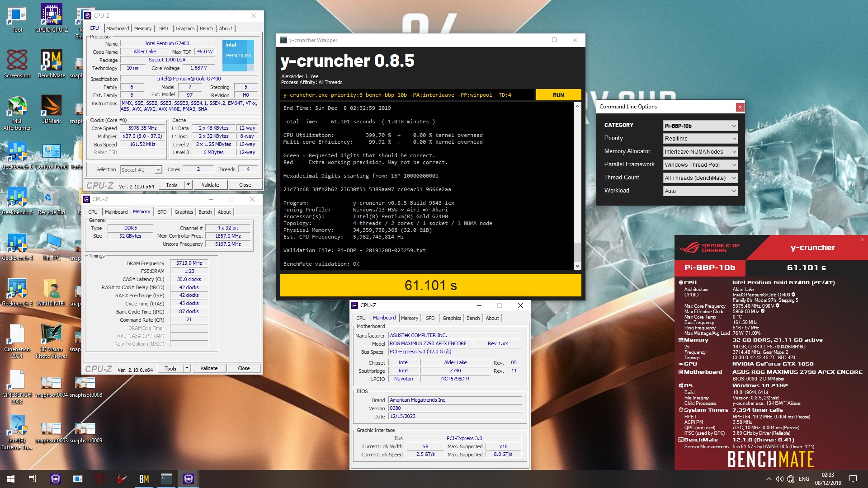This screenshot has width=868, height=488.
Task: Expand the Thread Count dropdown
Action: tap(700, 178)
